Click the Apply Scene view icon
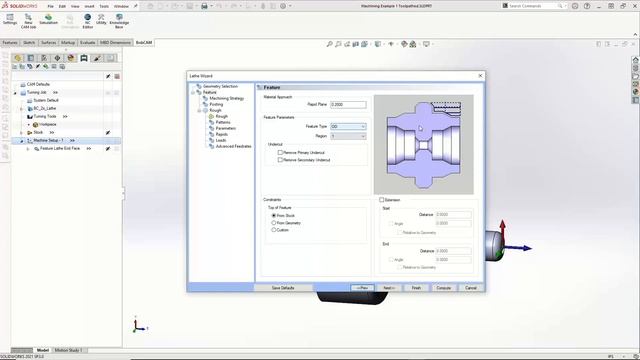 413,44
